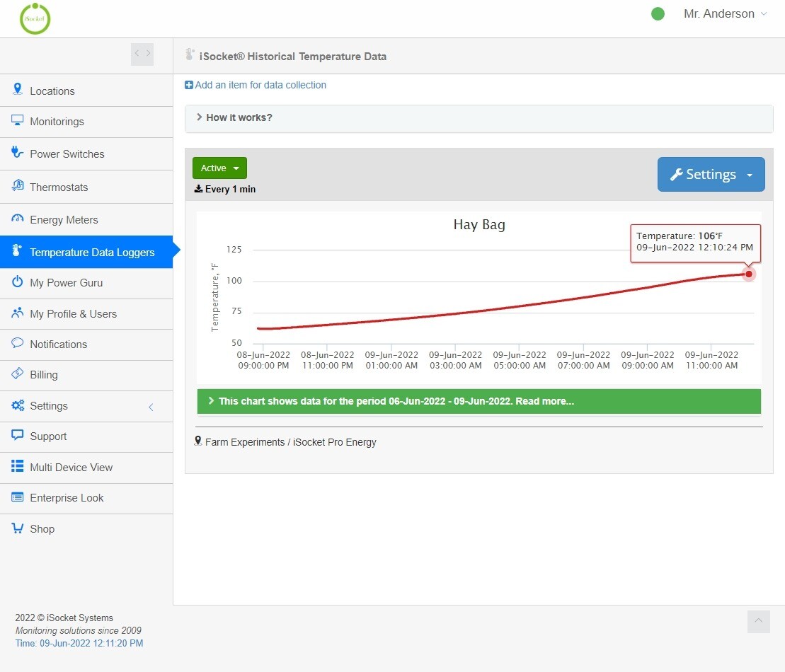Select Temperature Data Loggers menu item

click(x=86, y=253)
